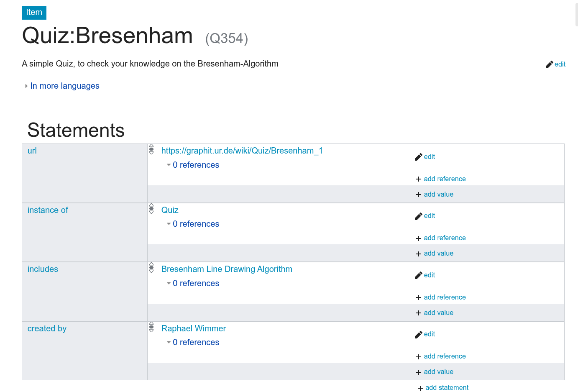578x392 pixels.
Task: Add a value to the includes statement
Action: [x=438, y=313]
